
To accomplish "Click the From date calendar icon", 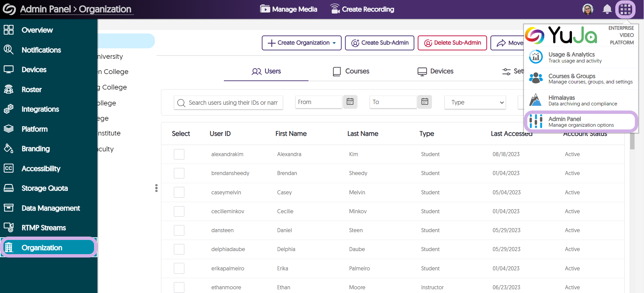I will 350,102.
